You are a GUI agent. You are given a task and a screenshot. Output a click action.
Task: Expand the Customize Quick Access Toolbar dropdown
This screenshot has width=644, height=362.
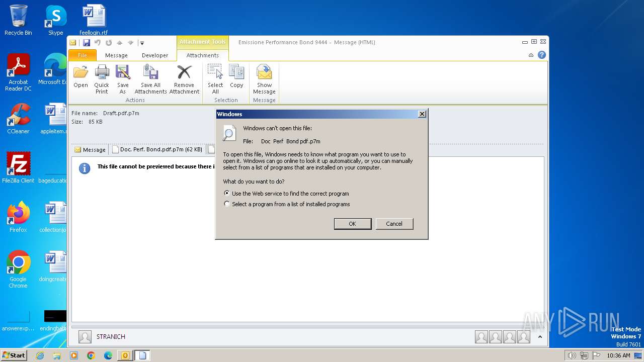tap(142, 43)
